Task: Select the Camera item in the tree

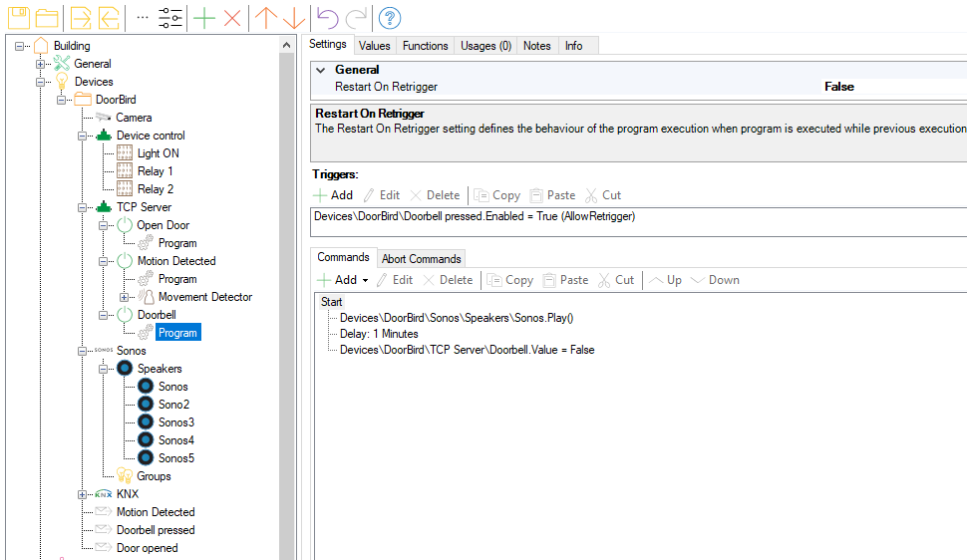Action: (134, 118)
